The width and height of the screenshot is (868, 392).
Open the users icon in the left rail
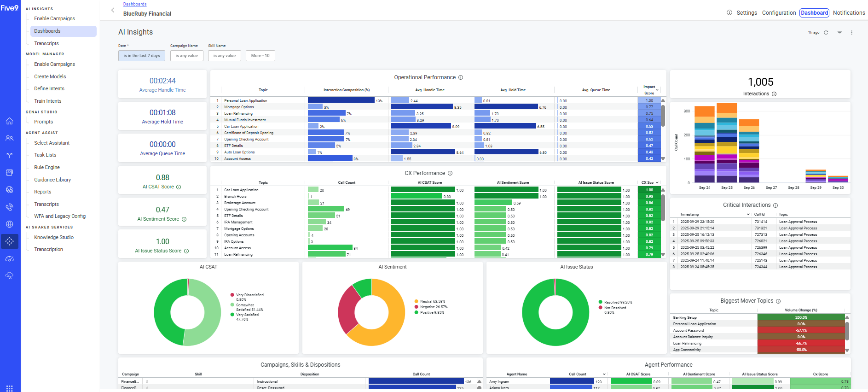point(9,138)
